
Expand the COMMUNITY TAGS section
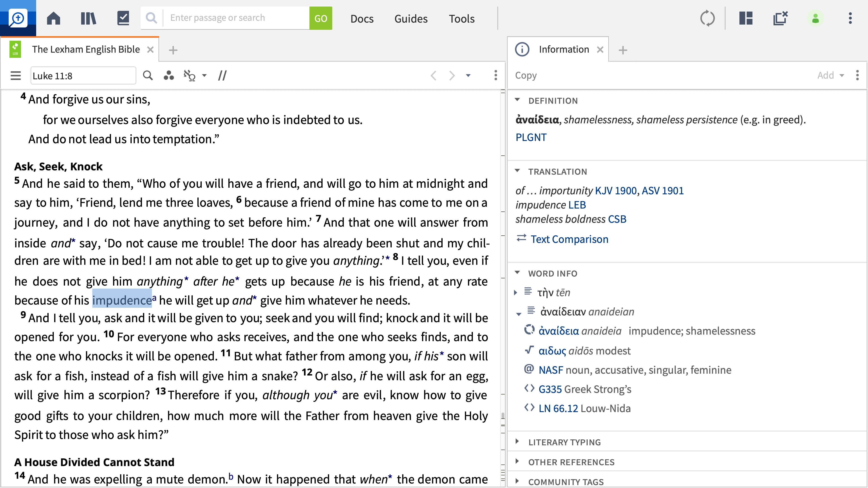518,481
